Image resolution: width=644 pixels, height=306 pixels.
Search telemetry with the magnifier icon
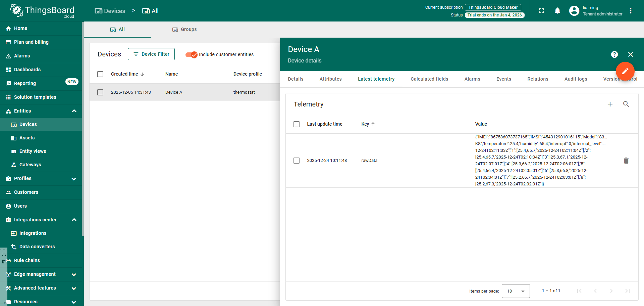click(x=626, y=104)
